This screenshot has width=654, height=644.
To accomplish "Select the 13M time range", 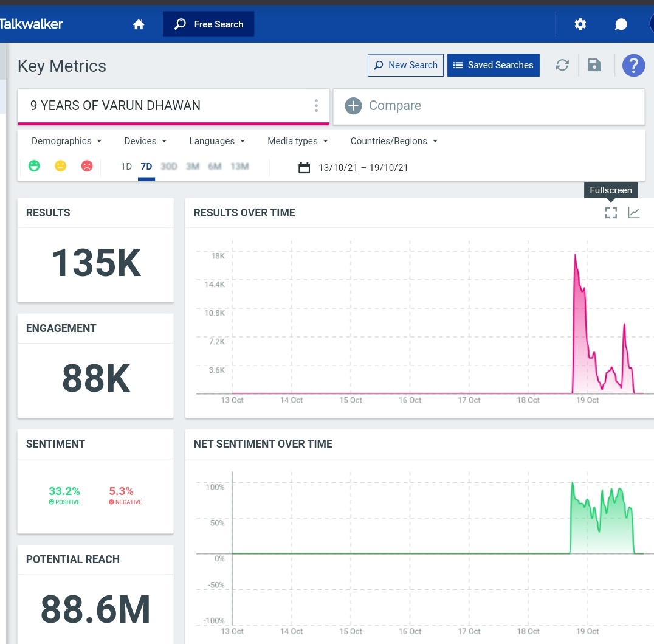I will tap(240, 167).
